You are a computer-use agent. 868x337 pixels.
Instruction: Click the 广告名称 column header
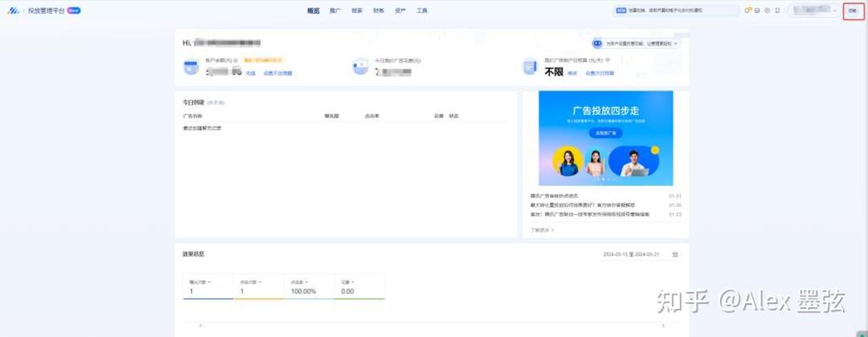pyautogui.click(x=193, y=116)
